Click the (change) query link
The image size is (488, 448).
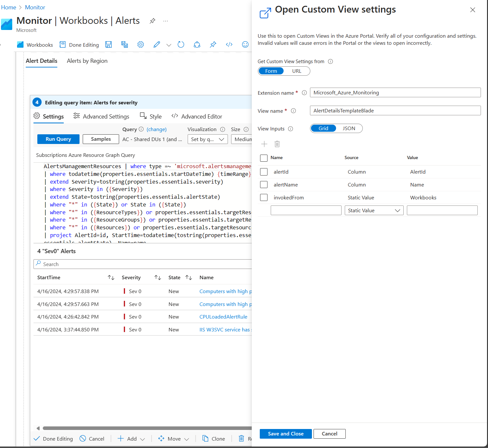click(x=157, y=129)
